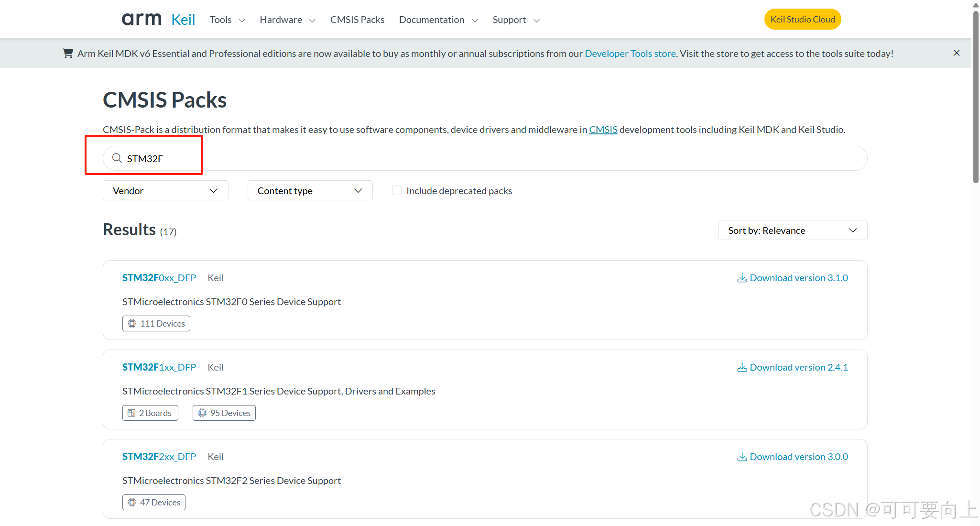Expand the Hardware chevron arrow
The height and width of the screenshot is (526, 980).
312,21
